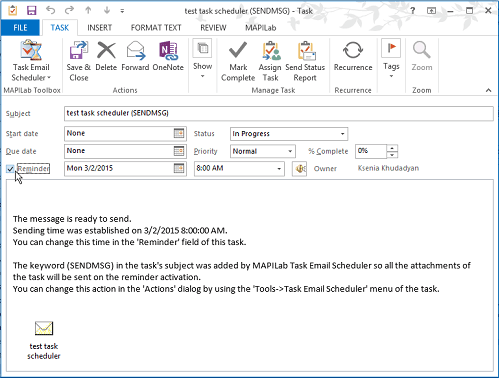
Task: Click Save & Close
Action: (x=79, y=61)
